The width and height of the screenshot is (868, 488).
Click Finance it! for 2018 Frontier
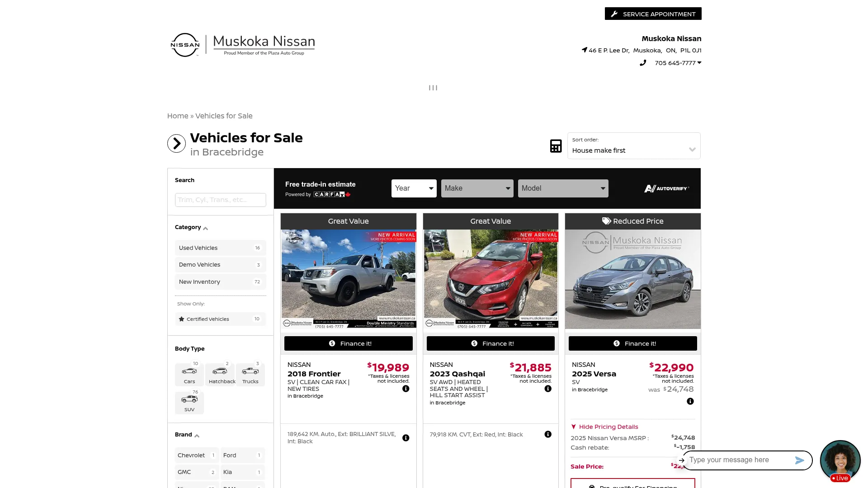tap(348, 343)
